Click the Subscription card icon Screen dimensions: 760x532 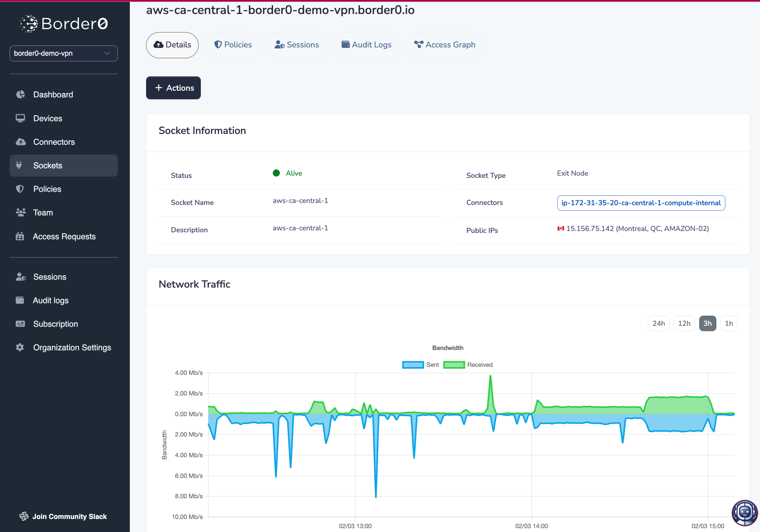(20, 324)
